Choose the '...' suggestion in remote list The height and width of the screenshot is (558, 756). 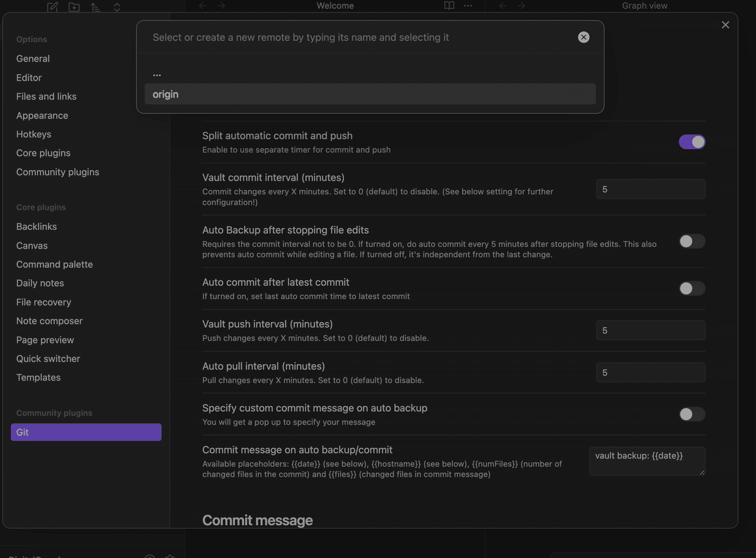click(x=370, y=73)
